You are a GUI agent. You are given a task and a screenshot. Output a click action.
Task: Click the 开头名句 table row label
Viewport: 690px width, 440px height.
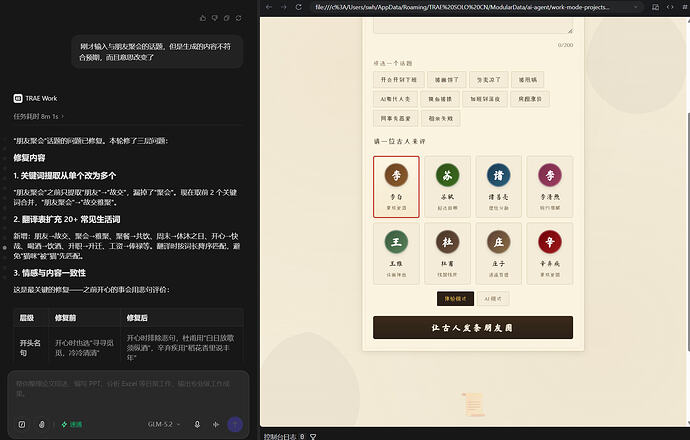tap(30, 348)
